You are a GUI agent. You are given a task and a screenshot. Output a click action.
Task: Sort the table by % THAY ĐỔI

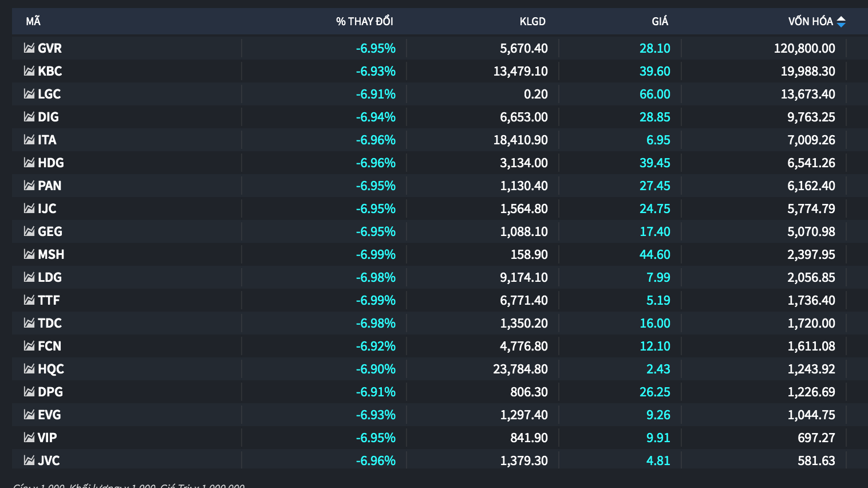pyautogui.click(x=364, y=22)
